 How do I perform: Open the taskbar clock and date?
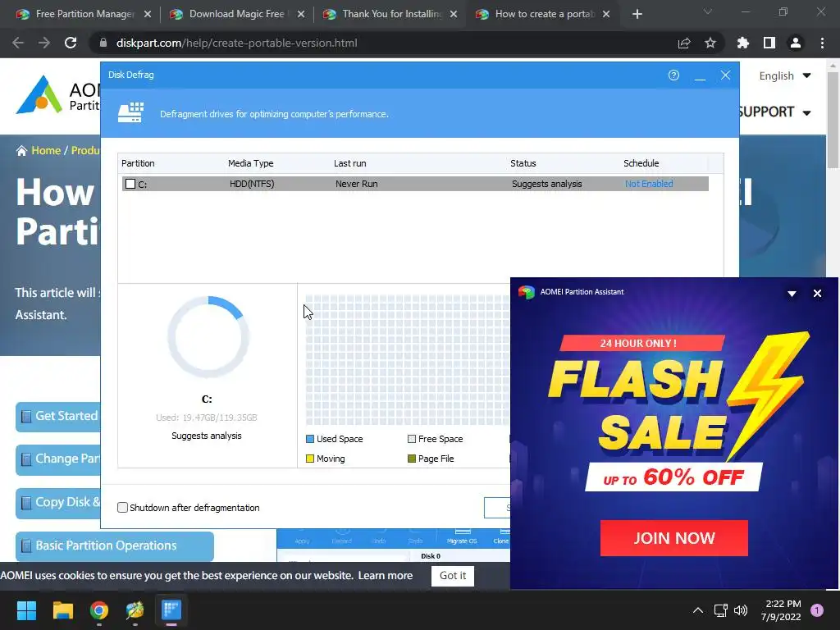point(781,610)
